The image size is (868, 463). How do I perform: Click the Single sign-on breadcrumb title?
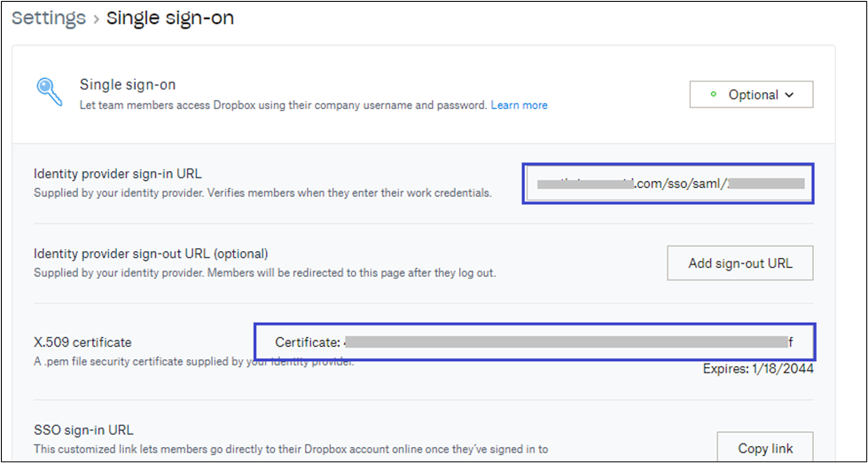[170, 18]
